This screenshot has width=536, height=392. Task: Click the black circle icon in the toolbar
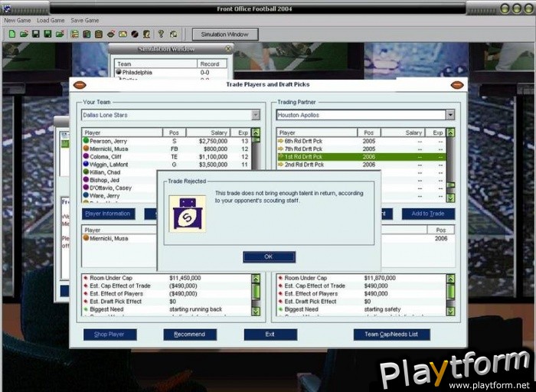point(135,34)
